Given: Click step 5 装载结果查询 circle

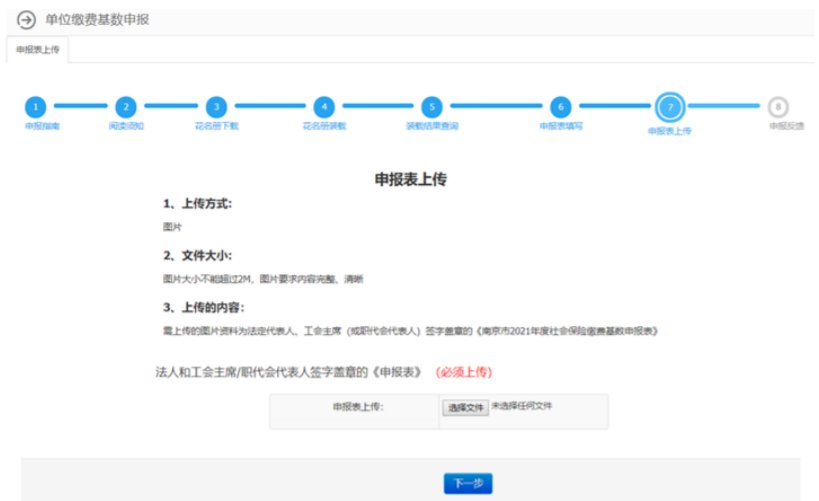Looking at the screenshot, I should pyautogui.click(x=431, y=107).
